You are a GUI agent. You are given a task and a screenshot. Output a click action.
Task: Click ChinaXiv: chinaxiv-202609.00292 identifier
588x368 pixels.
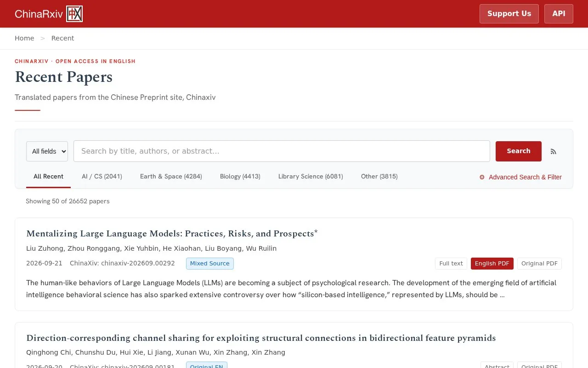click(122, 264)
